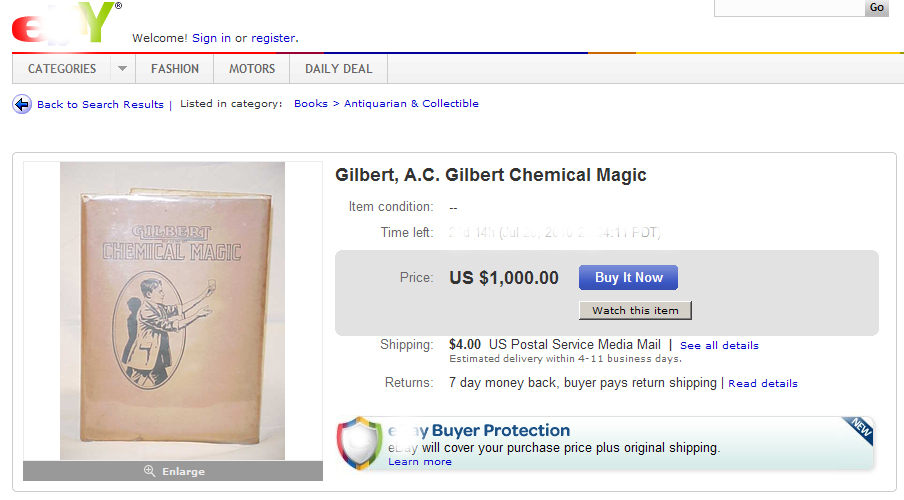Click the blue back arrow icon

(22, 104)
